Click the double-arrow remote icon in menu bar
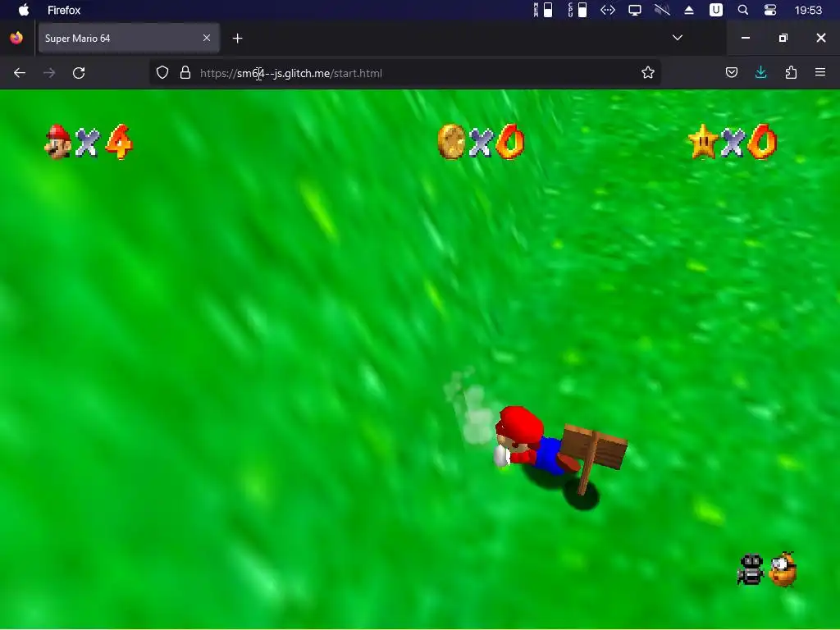 coord(608,10)
